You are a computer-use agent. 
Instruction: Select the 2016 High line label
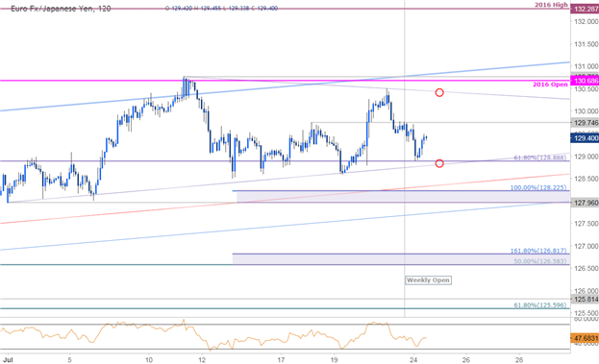(x=551, y=5)
